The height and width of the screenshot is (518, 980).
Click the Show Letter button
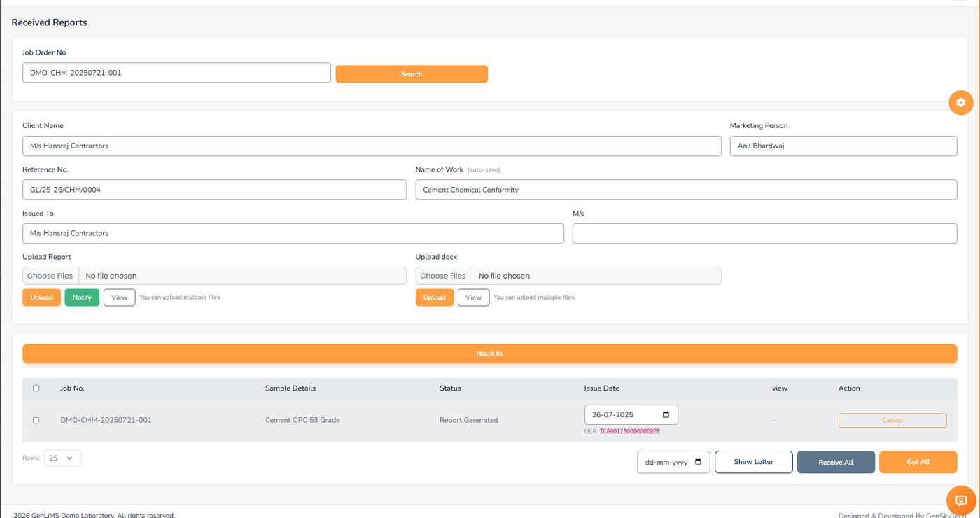(x=754, y=462)
